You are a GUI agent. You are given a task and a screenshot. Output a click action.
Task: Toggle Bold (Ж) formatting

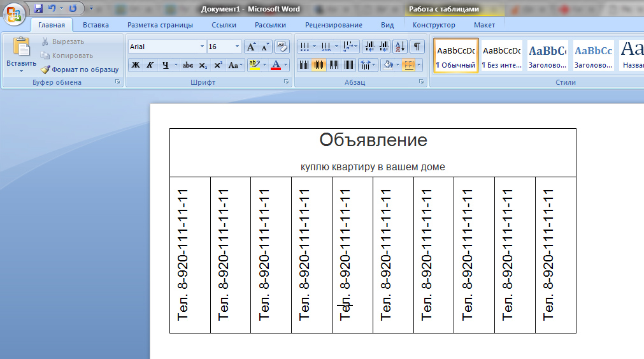pyautogui.click(x=136, y=65)
